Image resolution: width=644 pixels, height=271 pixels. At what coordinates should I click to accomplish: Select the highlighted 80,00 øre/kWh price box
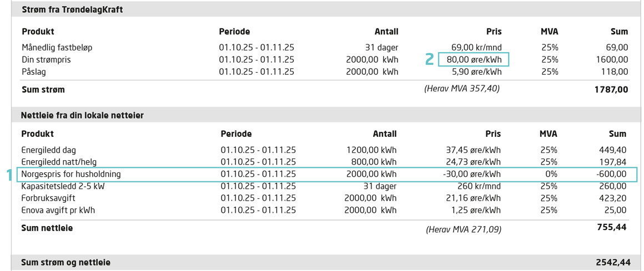[x=474, y=59]
